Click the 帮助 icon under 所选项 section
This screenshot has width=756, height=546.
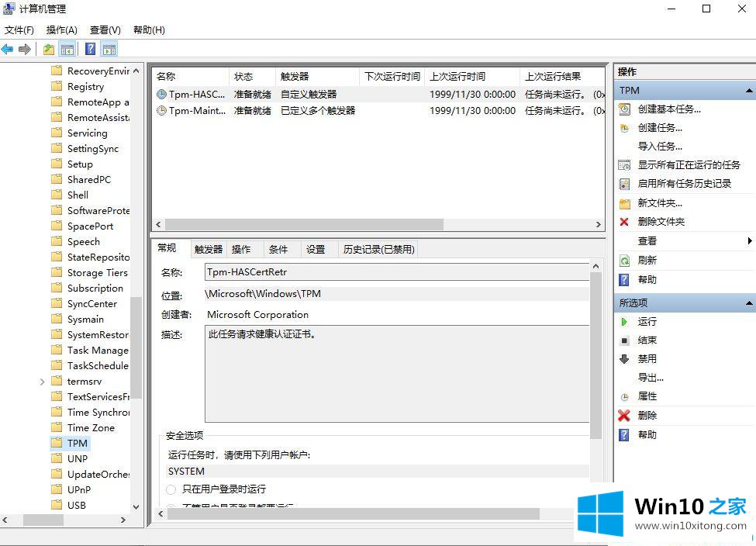coord(624,435)
